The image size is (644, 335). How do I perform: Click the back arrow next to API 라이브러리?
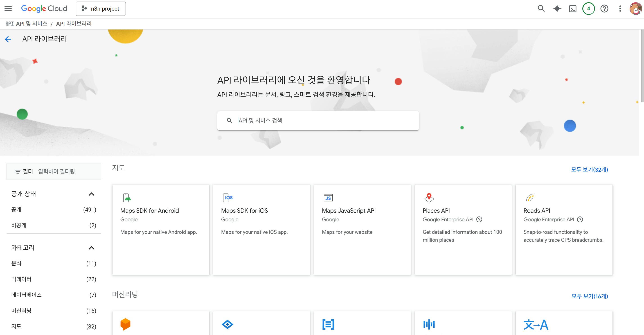click(8, 39)
